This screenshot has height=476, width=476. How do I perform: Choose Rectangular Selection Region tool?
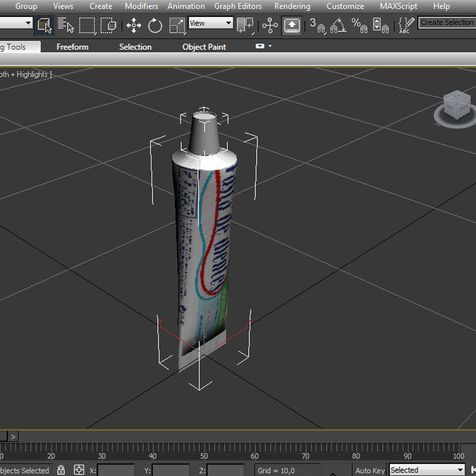pos(87,26)
